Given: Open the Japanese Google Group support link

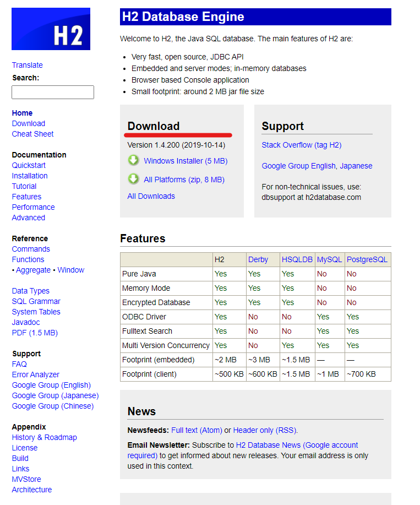Looking at the screenshot, I should (356, 166).
